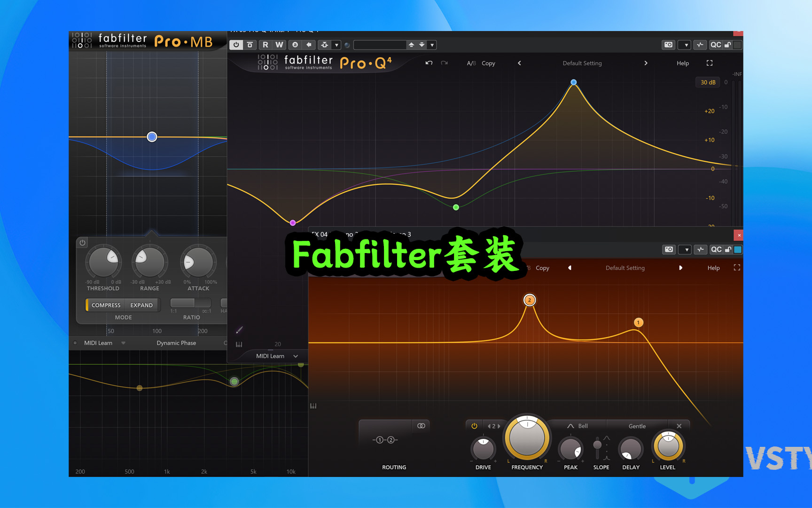This screenshot has width=812, height=508.
Task: Open the MIDI Learn menu in Pro-Q 4
Action: pos(277,356)
